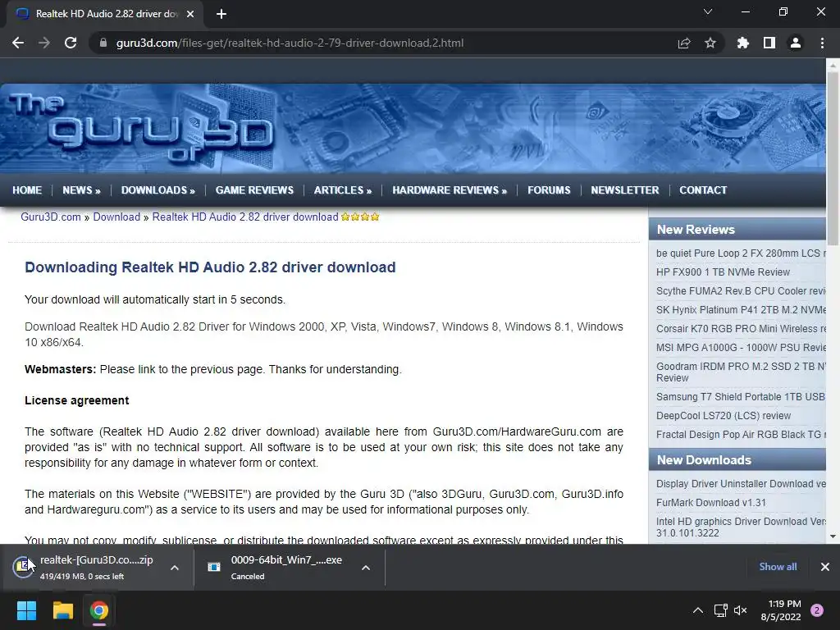Open HP FX900 1 TB NVMe Review

tap(723, 272)
